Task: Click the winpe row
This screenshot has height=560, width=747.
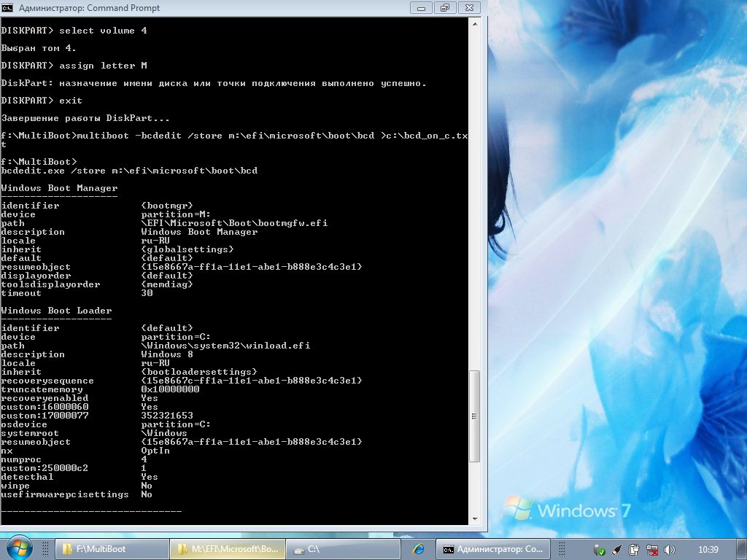Action: (x=77, y=486)
